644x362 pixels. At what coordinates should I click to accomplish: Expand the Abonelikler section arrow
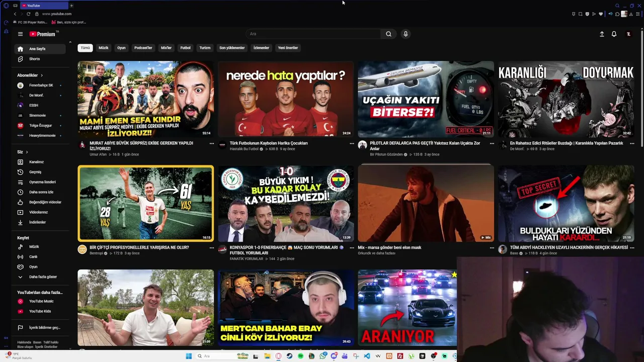tap(41, 75)
